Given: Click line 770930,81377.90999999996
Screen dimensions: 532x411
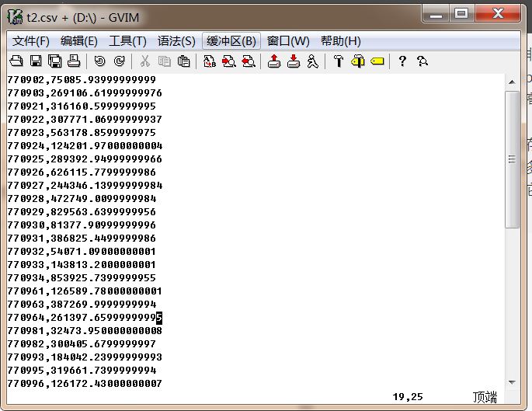Looking at the screenshot, I should pos(82,225).
